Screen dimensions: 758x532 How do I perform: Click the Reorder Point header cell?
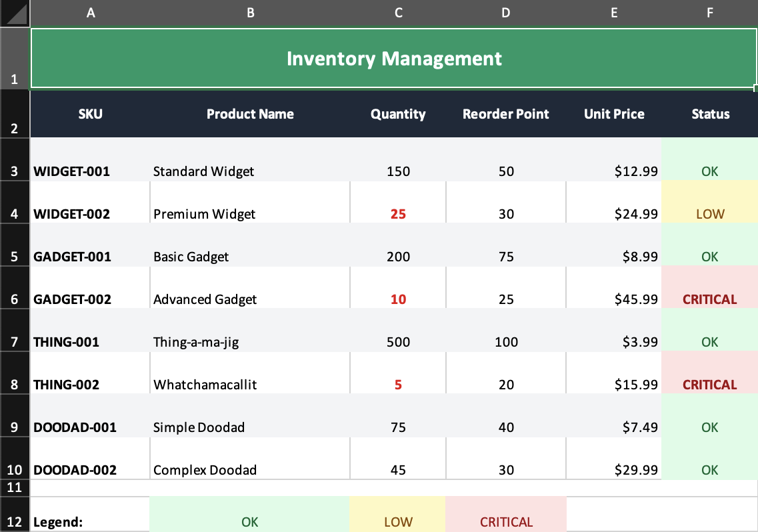click(x=505, y=114)
